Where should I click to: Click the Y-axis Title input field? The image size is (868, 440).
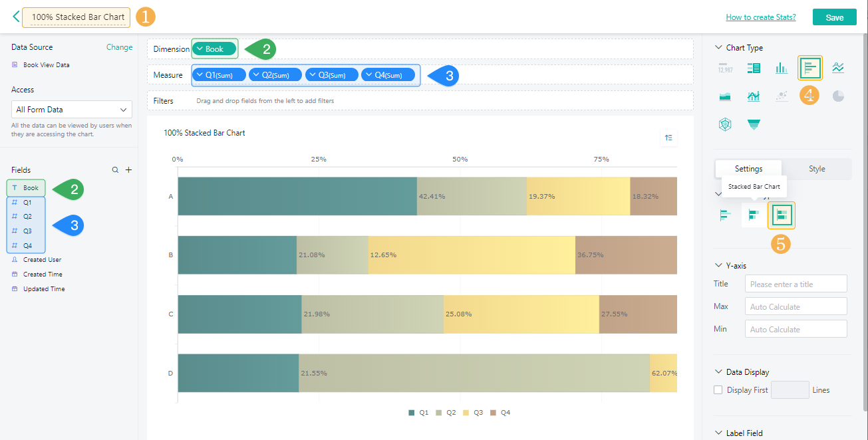(x=796, y=284)
